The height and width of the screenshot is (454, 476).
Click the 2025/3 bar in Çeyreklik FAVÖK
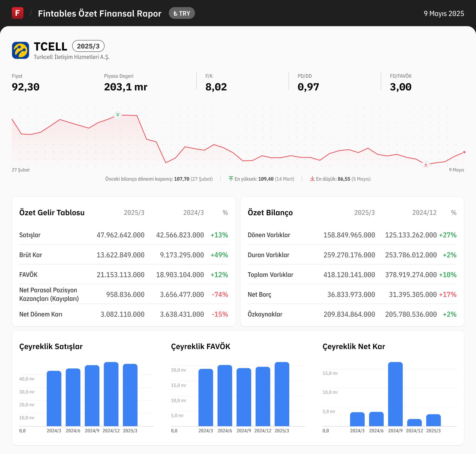(x=282, y=394)
